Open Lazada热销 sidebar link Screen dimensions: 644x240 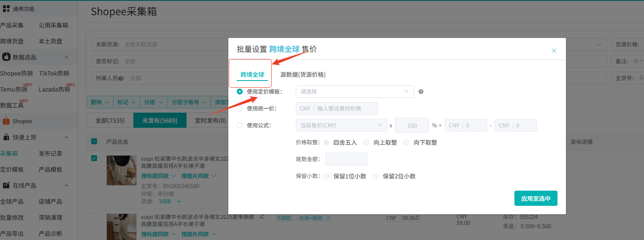coord(54,89)
